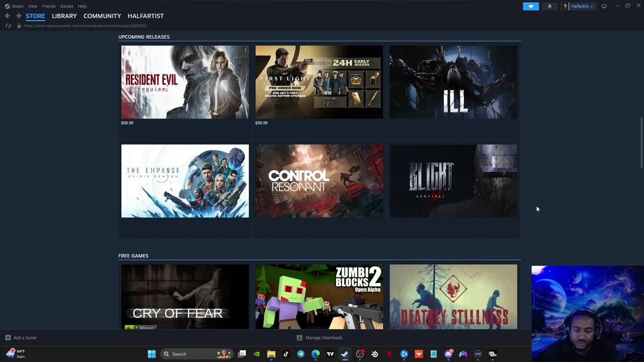Screen dimensions: 644x362
Task: Open the notifications bell
Action: (x=549, y=6)
